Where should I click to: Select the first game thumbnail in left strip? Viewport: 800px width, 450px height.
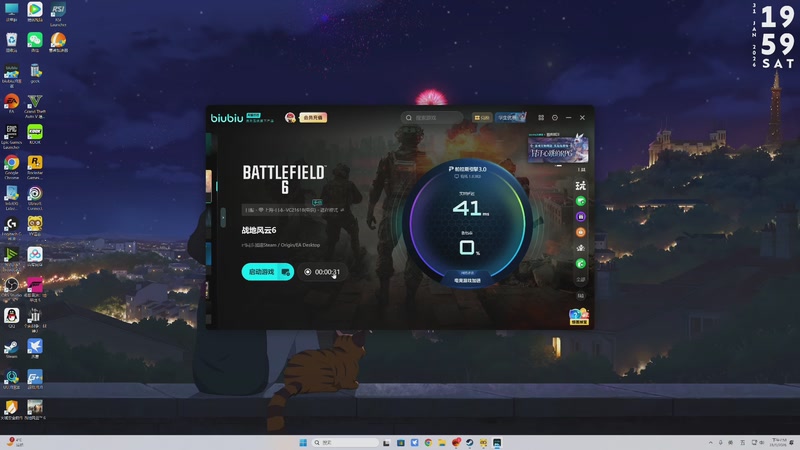tap(209, 146)
